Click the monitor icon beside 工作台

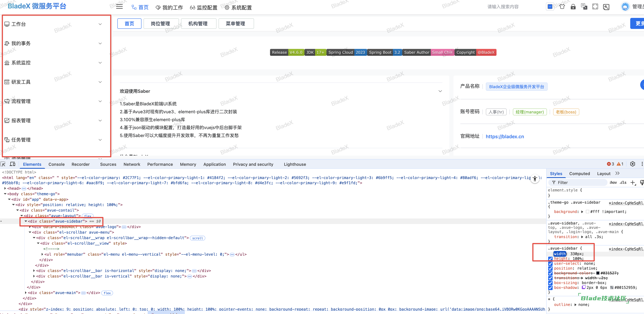pyautogui.click(x=7, y=24)
